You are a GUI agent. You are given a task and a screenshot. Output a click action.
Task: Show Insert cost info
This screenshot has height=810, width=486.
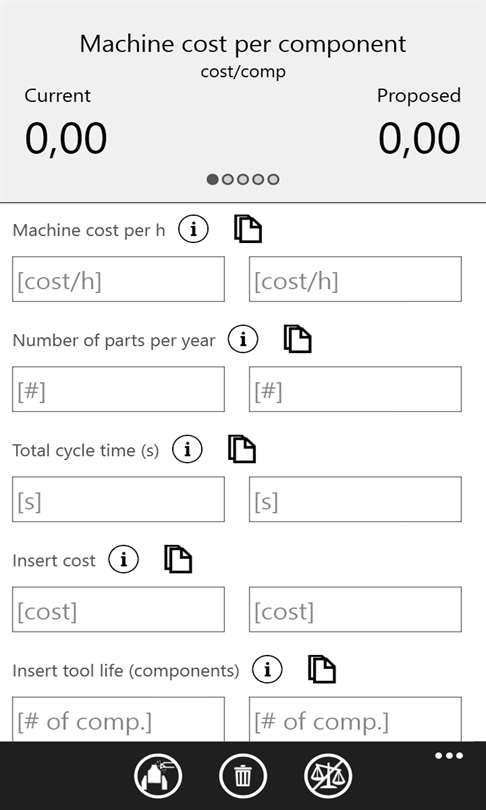tap(123, 560)
